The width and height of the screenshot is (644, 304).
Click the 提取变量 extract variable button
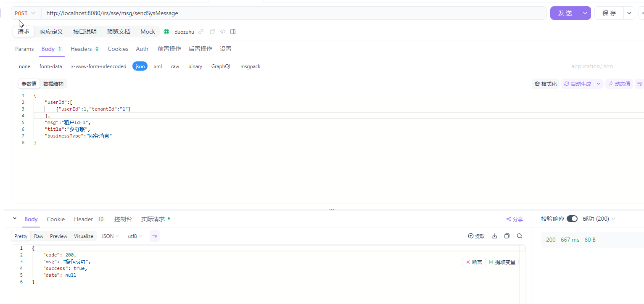[x=502, y=262]
